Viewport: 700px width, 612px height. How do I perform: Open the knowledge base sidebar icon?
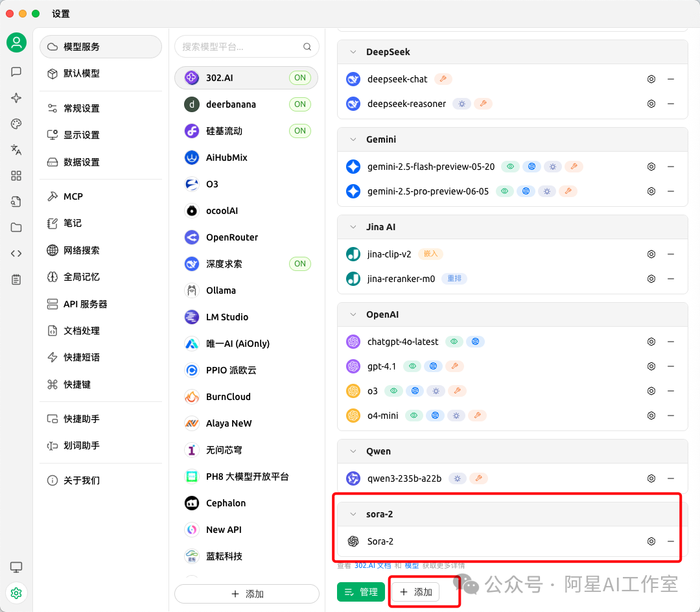[16, 202]
